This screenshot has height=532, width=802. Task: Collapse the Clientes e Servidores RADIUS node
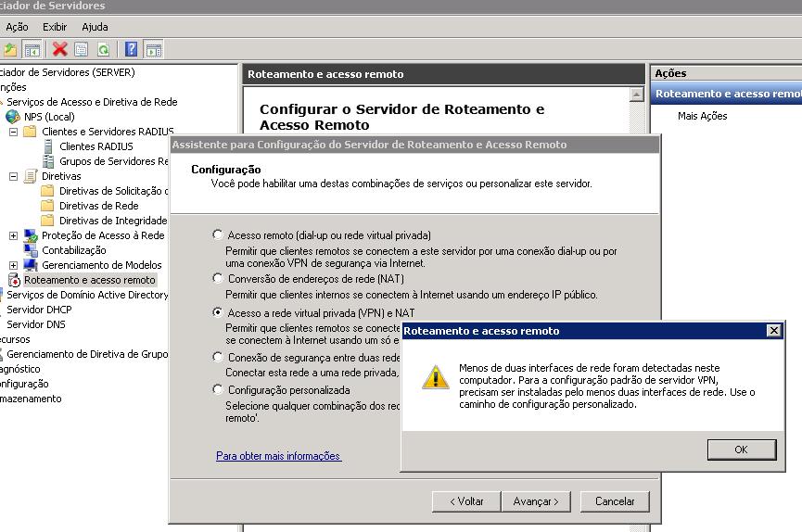click(x=13, y=132)
